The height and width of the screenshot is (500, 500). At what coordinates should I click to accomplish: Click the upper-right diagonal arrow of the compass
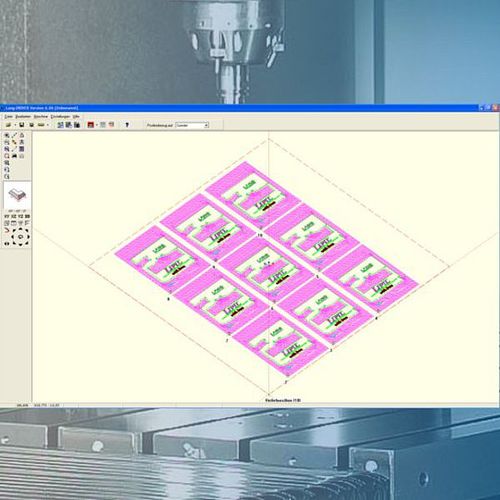tap(27, 230)
